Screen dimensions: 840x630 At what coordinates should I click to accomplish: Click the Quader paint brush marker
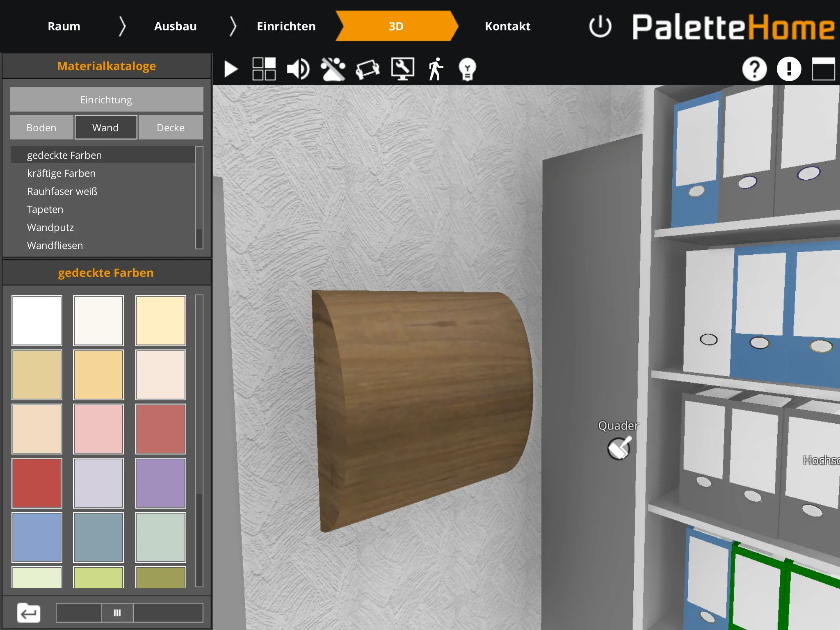point(619,448)
